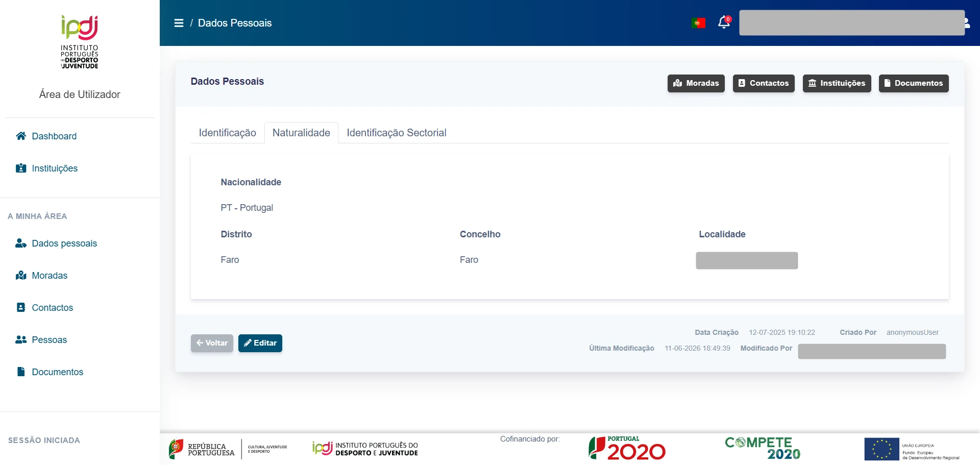Click the Moradas header button
This screenshot has height=465, width=980.
(696, 83)
